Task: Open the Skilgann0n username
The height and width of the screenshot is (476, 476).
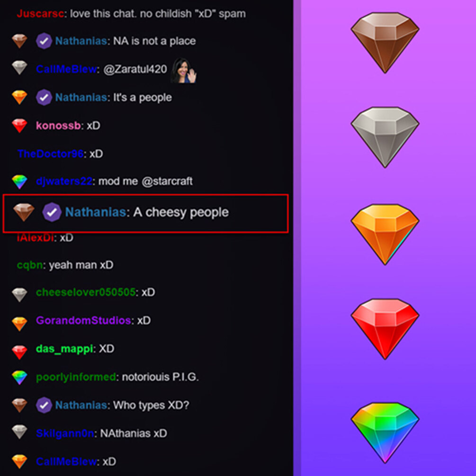Action: 65,433
